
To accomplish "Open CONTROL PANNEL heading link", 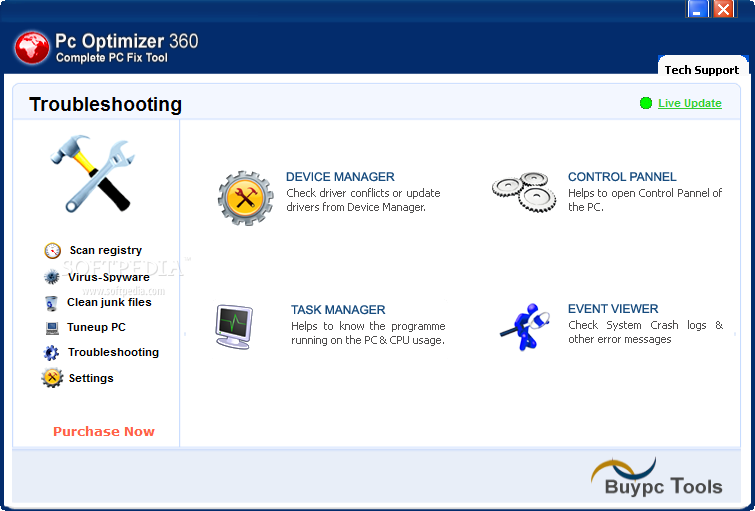I will 622,177.
